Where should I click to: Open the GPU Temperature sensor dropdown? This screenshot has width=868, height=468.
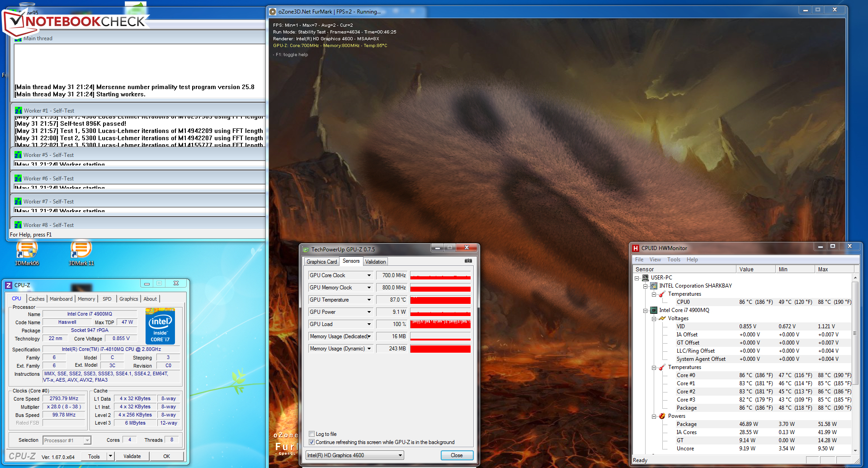pos(369,300)
